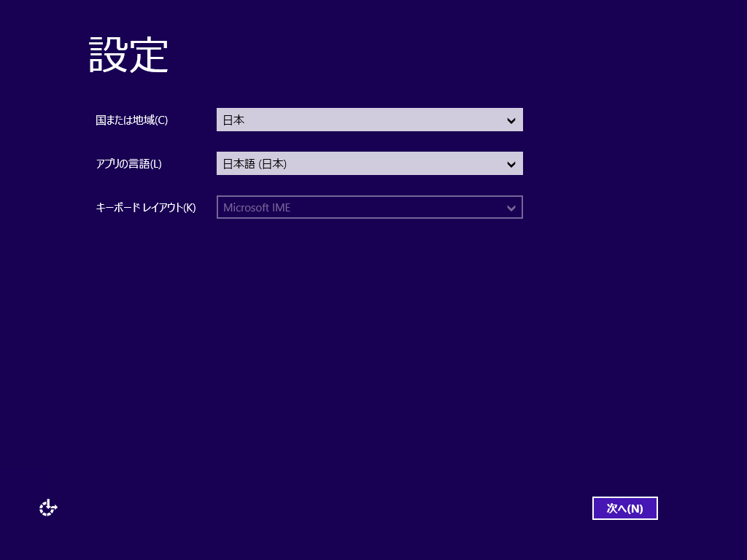
Task: Change the app language from 日本語 (日本)
Action: [369, 163]
